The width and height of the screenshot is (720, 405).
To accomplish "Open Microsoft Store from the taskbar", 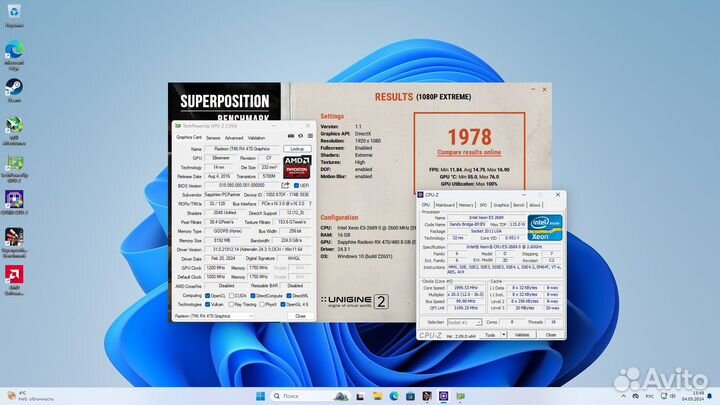I will tap(410, 396).
